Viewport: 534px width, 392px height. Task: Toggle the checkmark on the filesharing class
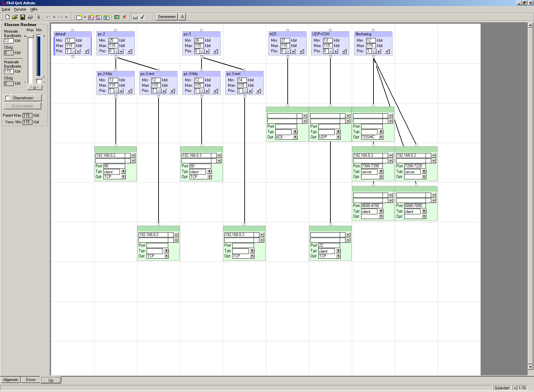[x=387, y=51]
